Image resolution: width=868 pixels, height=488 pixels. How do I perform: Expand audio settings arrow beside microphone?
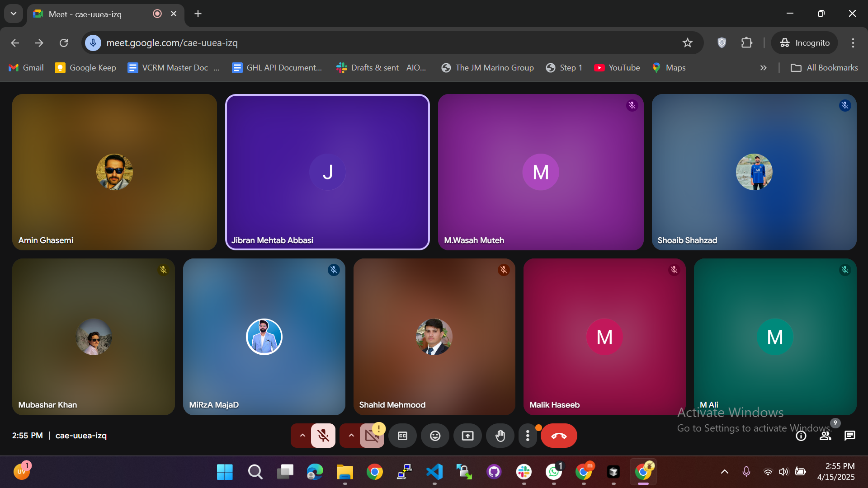coord(302,436)
